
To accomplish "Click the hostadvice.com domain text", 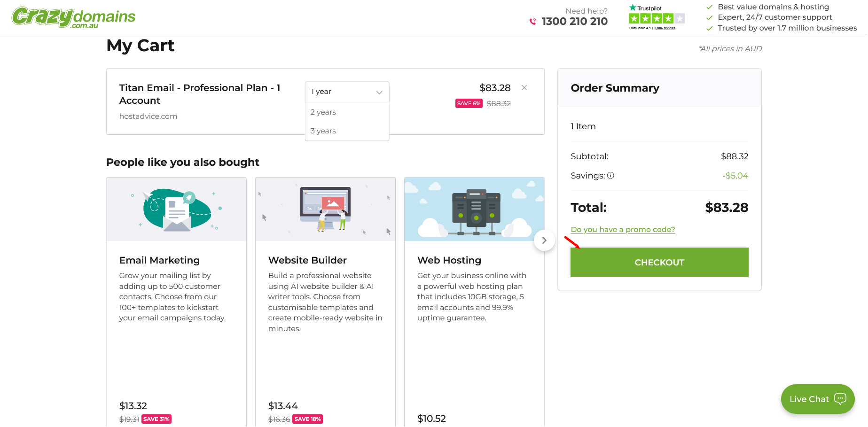I will point(148,116).
